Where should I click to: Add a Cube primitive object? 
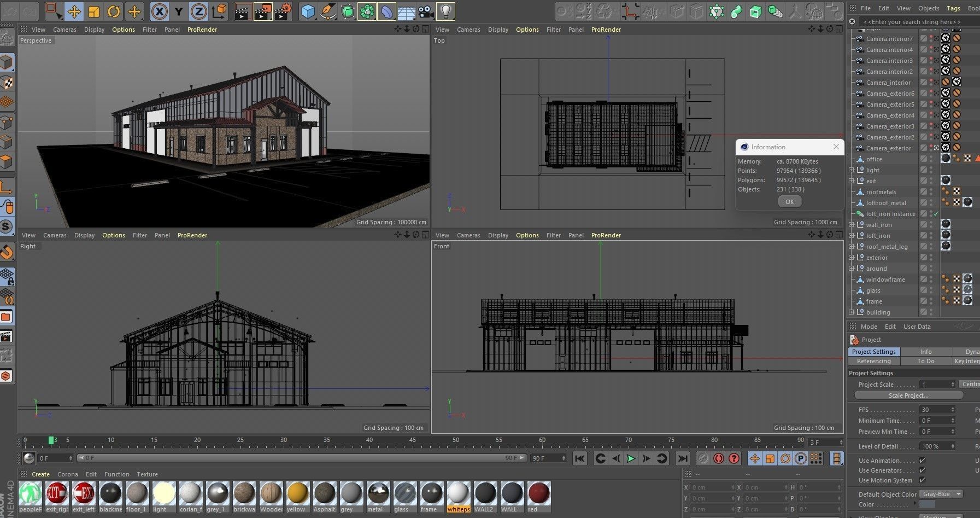pyautogui.click(x=308, y=11)
